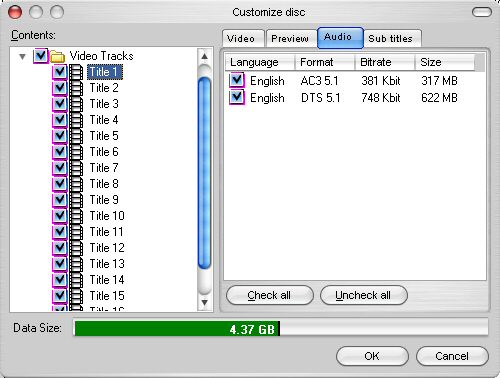The height and width of the screenshot is (378, 500).
Task: Click the film icon beside Title 13
Action: (76, 264)
